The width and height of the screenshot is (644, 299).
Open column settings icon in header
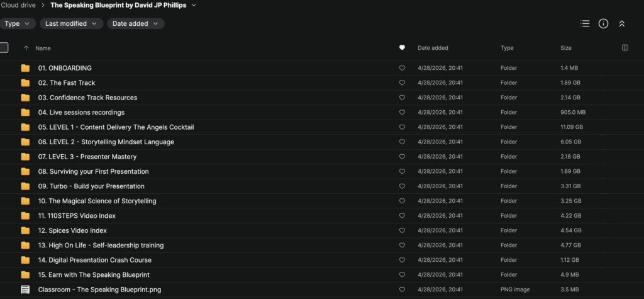tap(625, 48)
